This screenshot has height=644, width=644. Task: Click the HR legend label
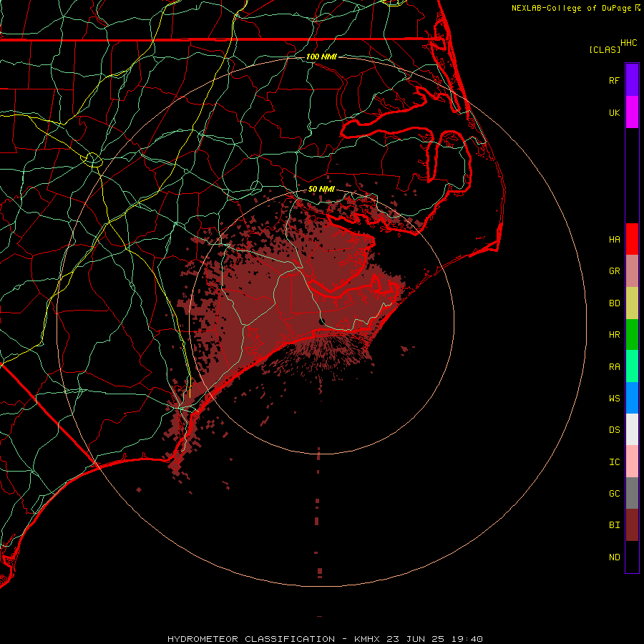(x=614, y=335)
